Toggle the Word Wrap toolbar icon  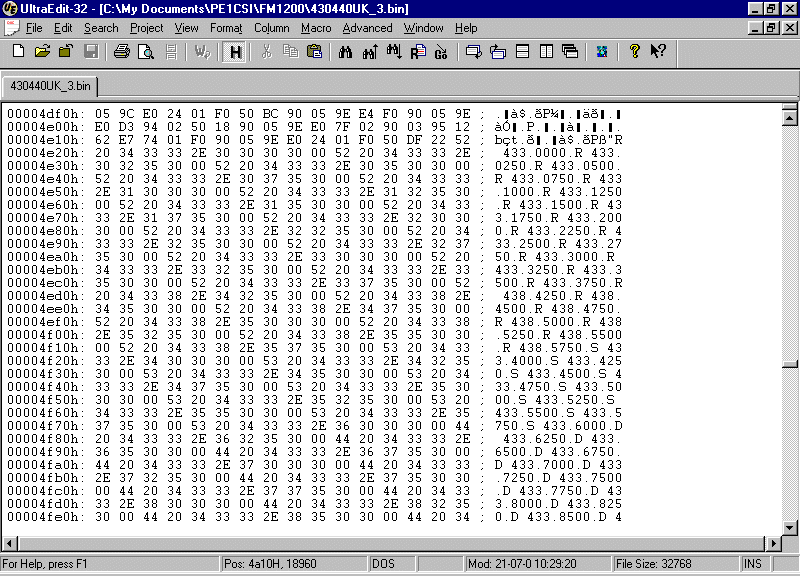click(x=203, y=52)
